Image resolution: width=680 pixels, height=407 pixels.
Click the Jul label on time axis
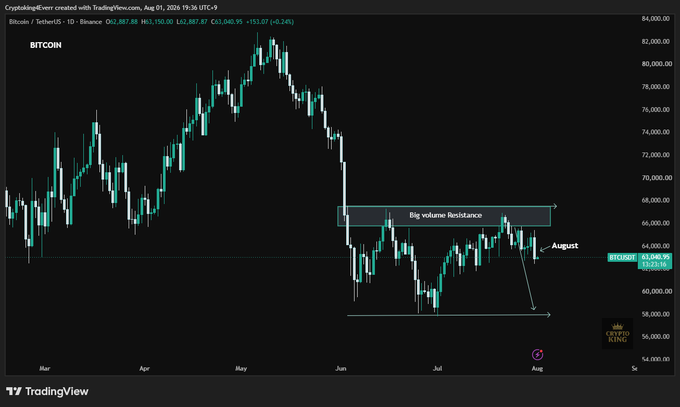438,368
